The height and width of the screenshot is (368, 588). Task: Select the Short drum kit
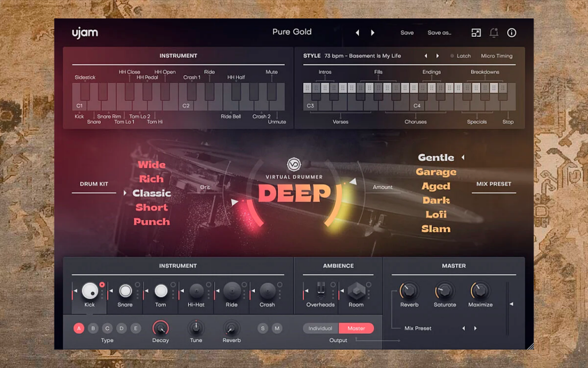[152, 207]
